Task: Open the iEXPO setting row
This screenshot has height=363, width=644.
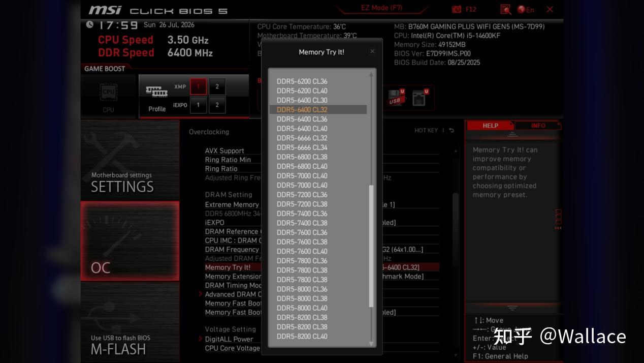Action: [x=322, y=222]
